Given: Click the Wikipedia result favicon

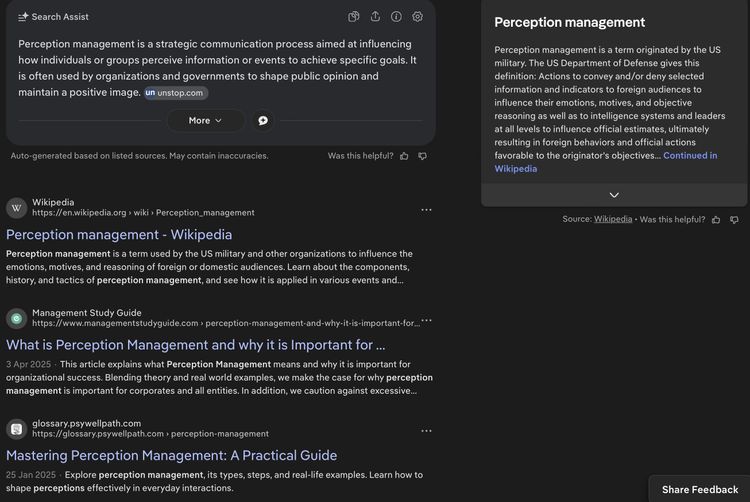Looking at the screenshot, I should point(17,208).
